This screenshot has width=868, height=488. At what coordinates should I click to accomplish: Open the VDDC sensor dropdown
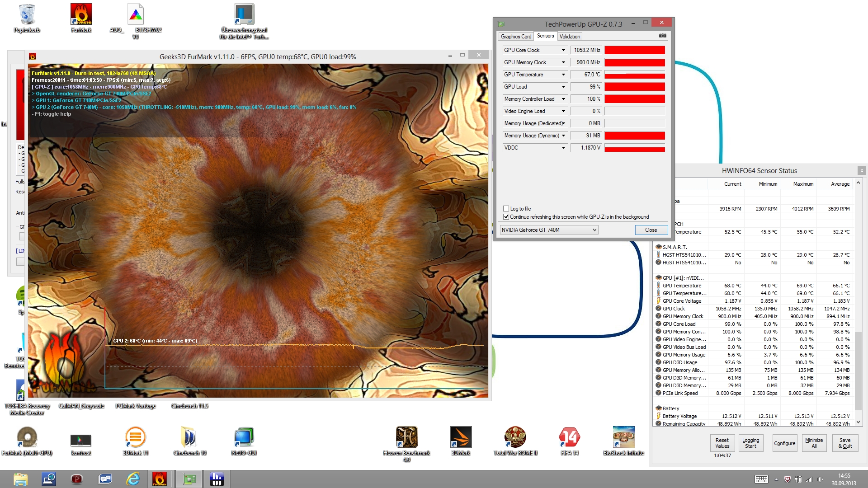tap(563, 148)
